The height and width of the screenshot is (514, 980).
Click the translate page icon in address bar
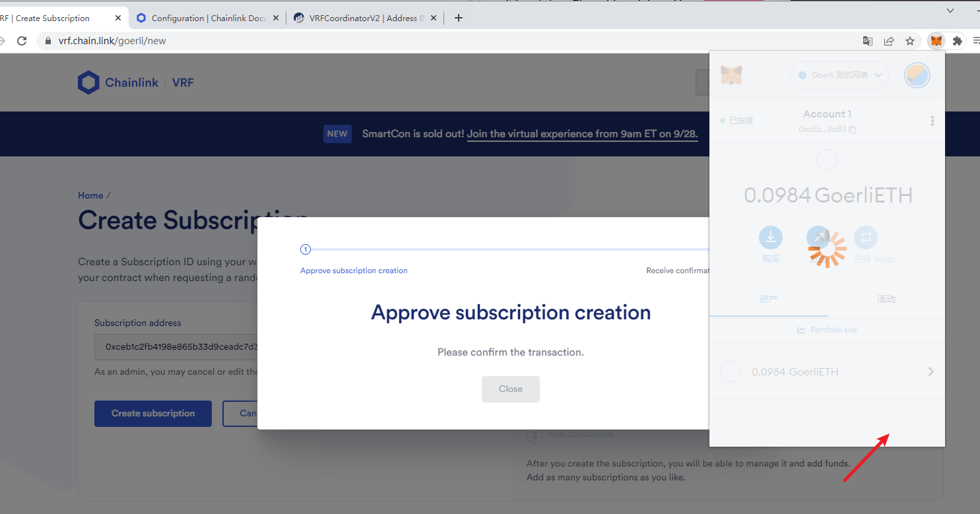(x=868, y=41)
